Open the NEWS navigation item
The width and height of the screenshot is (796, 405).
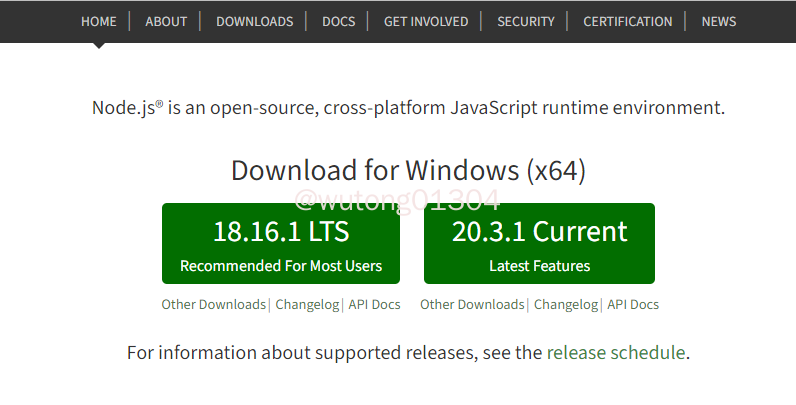pos(718,21)
